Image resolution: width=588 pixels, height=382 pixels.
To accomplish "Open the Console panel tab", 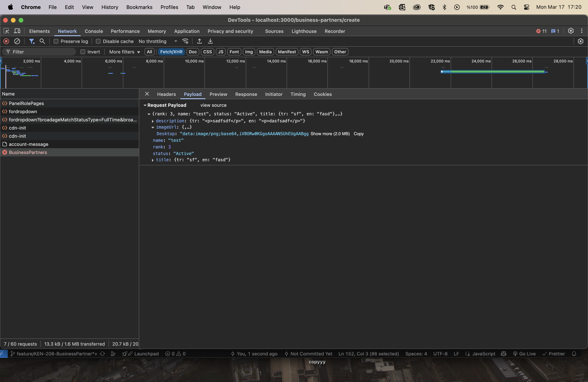I will pos(94,31).
